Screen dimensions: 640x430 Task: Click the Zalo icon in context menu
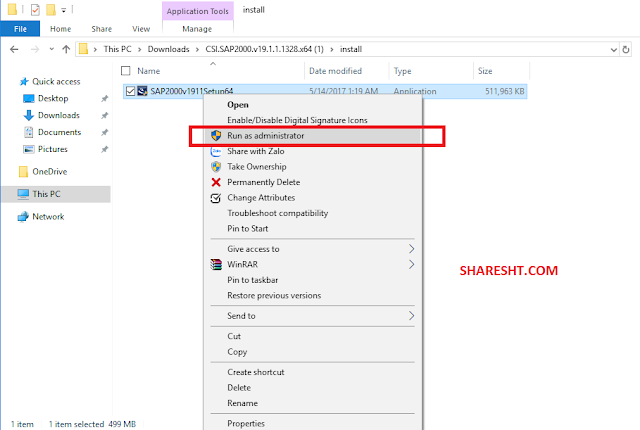pyautogui.click(x=216, y=151)
